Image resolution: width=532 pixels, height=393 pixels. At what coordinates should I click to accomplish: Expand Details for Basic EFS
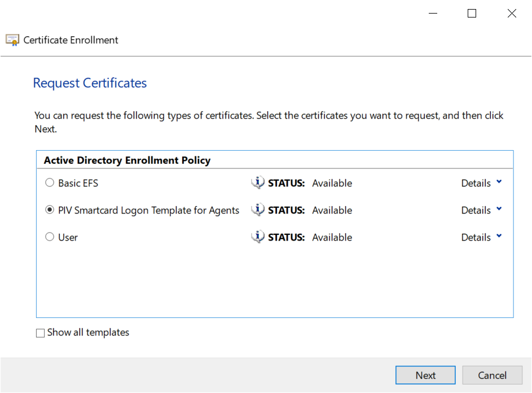pos(481,183)
